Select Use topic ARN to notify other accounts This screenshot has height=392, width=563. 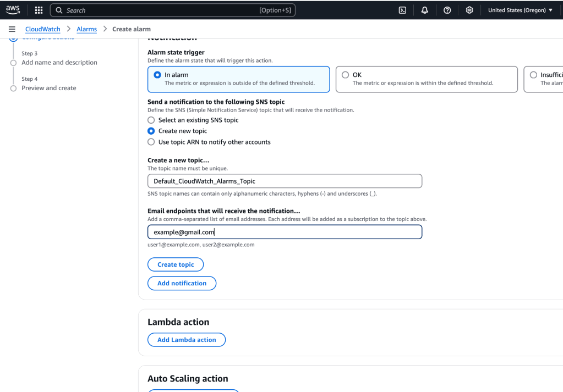pos(151,142)
